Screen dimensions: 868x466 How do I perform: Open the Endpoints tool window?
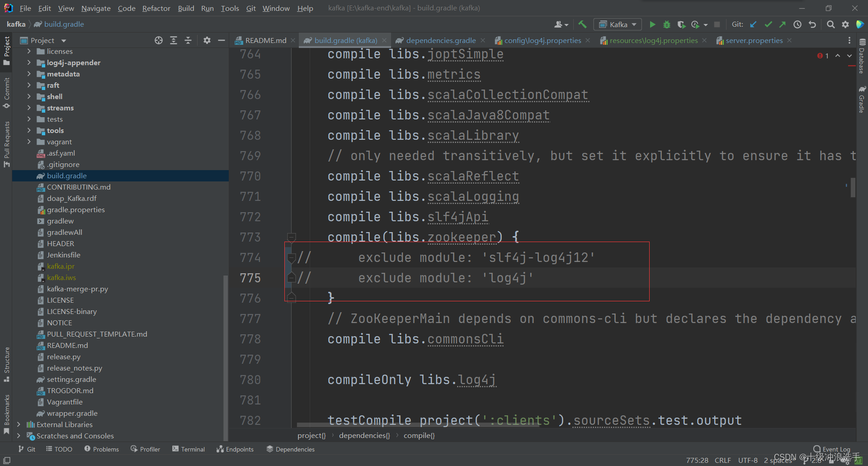(235, 449)
